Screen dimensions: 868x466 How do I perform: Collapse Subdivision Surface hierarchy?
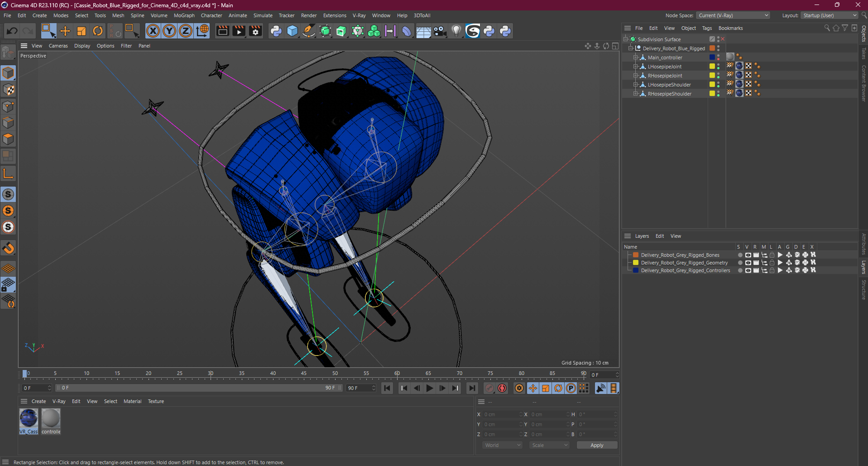(x=626, y=39)
